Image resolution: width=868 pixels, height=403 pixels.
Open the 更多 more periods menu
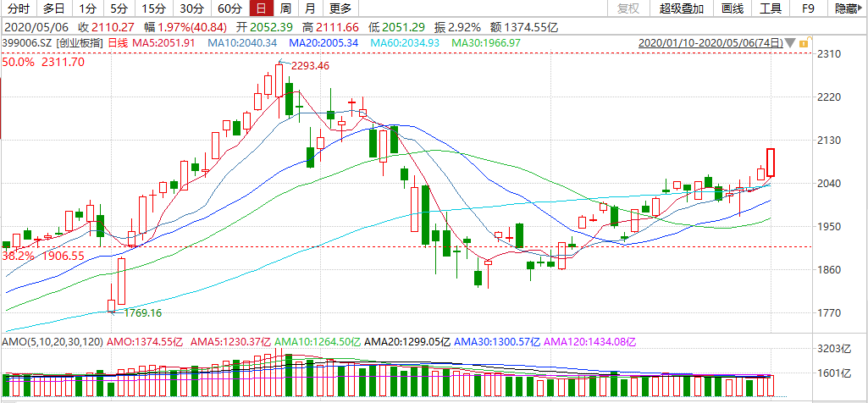click(340, 8)
